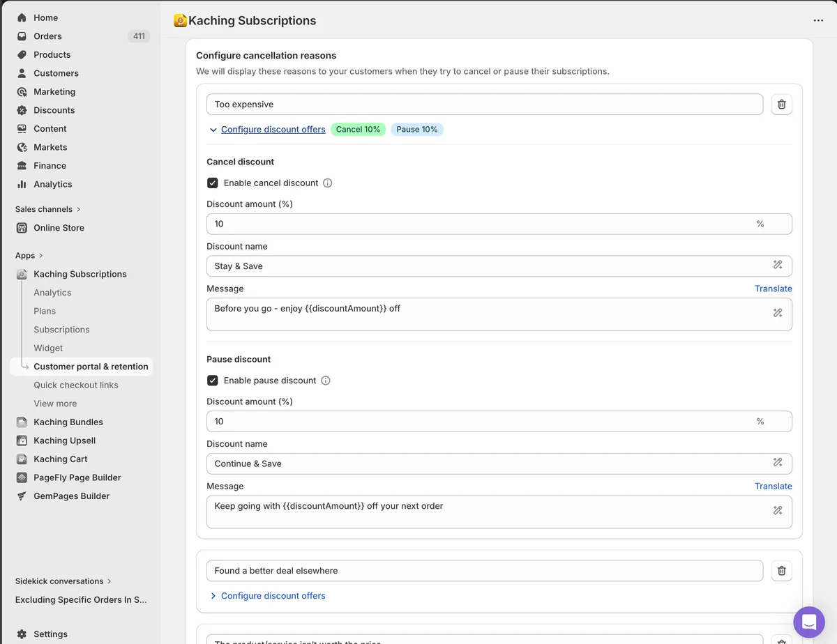Open the Plans page
Screen dimensions: 837x644
(x=45, y=311)
